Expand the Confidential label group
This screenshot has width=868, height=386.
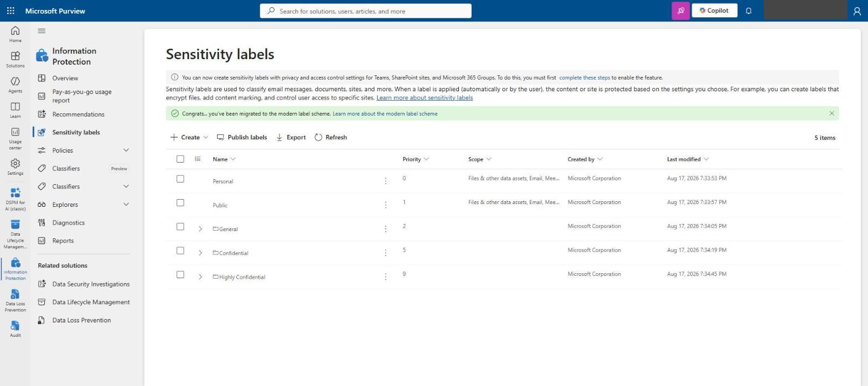[x=200, y=253]
